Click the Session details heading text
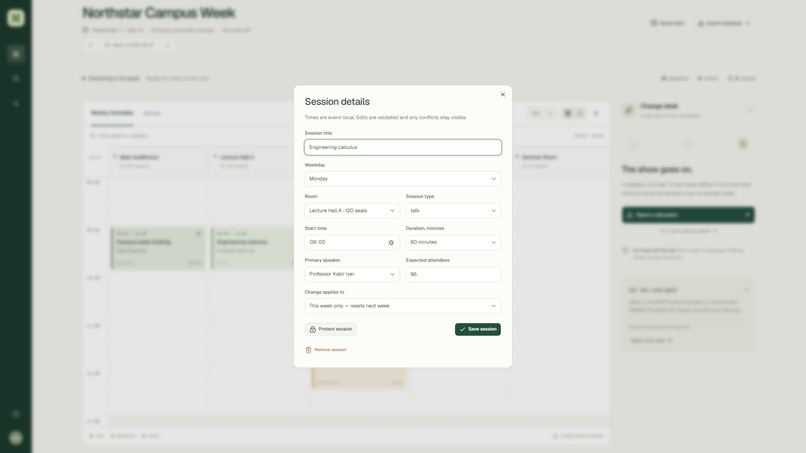 [x=337, y=102]
